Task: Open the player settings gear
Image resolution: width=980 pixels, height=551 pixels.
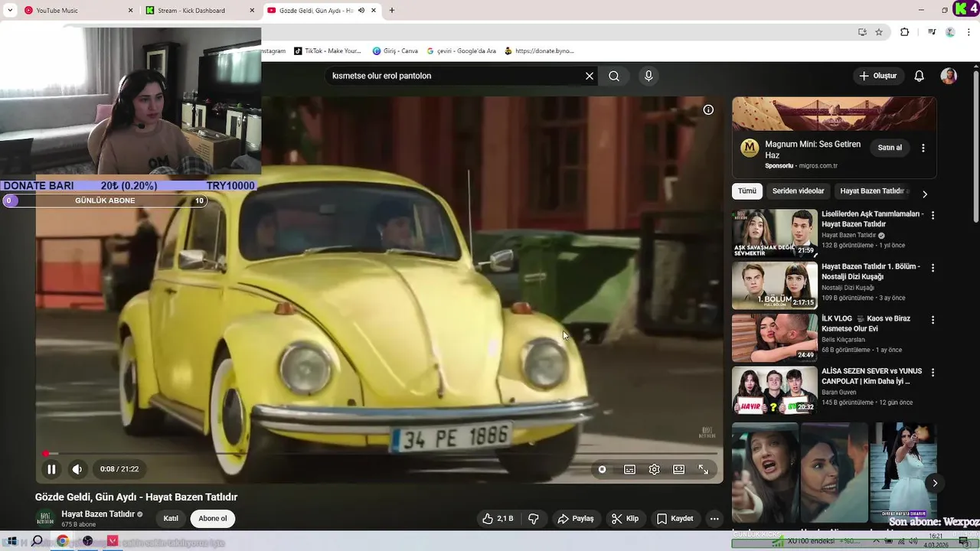Action: pos(654,469)
